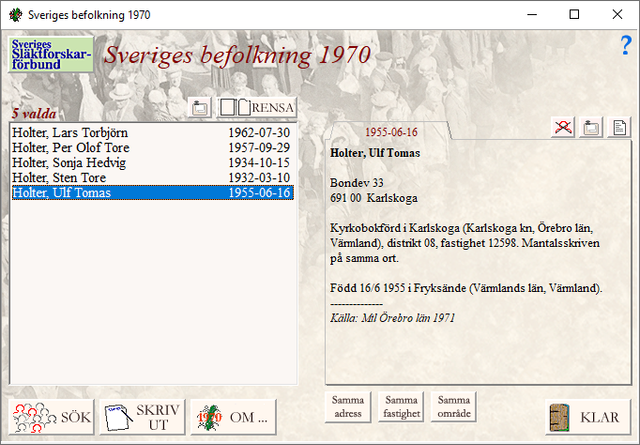This screenshot has height=445, width=640.
Task: Click the bold name Holter, Ulf Tomas
Action: [375, 153]
